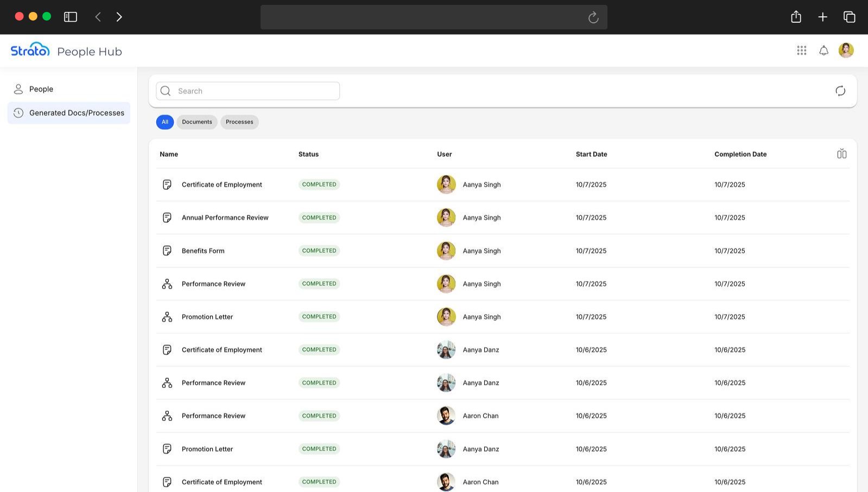Click 10/7/2025 completion date in Annual Performance Review row
The image size is (868, 492).
coord(730,218)
